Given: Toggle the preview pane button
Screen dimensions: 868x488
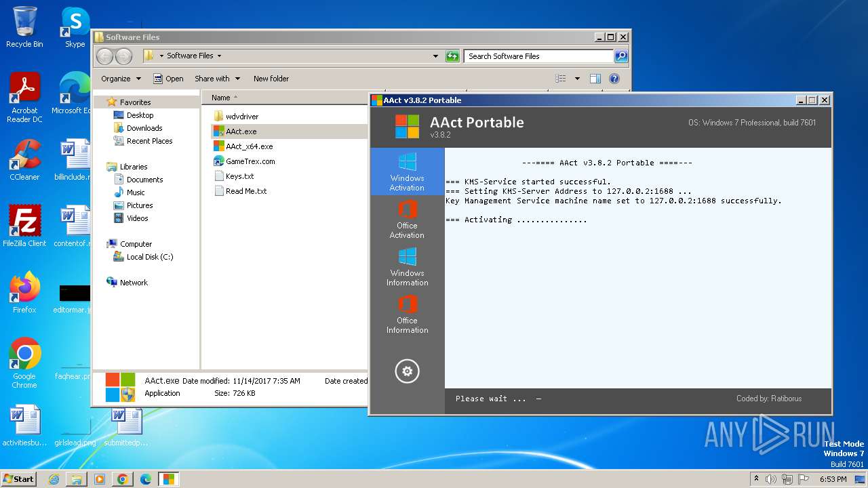Looking at the screenshot, I should click(595, 79).
